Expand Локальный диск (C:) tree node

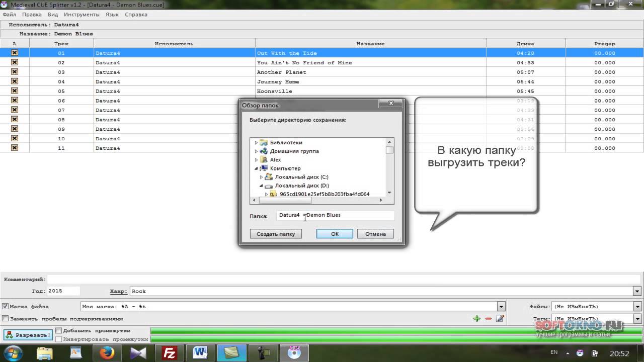coord(261,177)
